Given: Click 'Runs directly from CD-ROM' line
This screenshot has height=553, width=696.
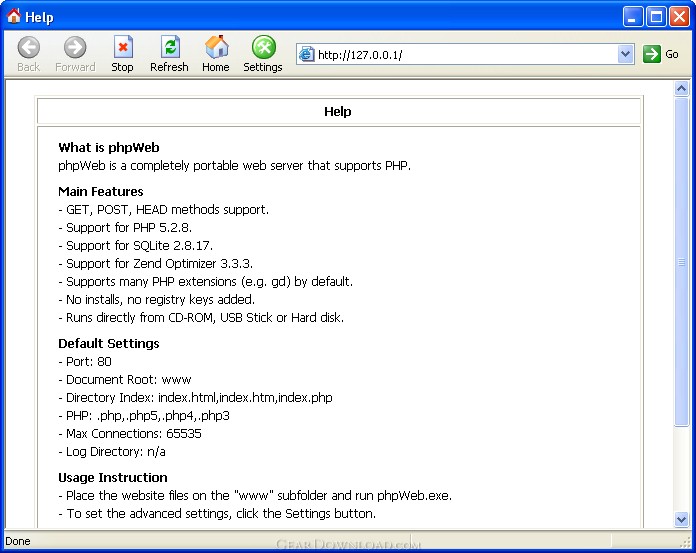Looking at the screenshot, I should (201, 317).
